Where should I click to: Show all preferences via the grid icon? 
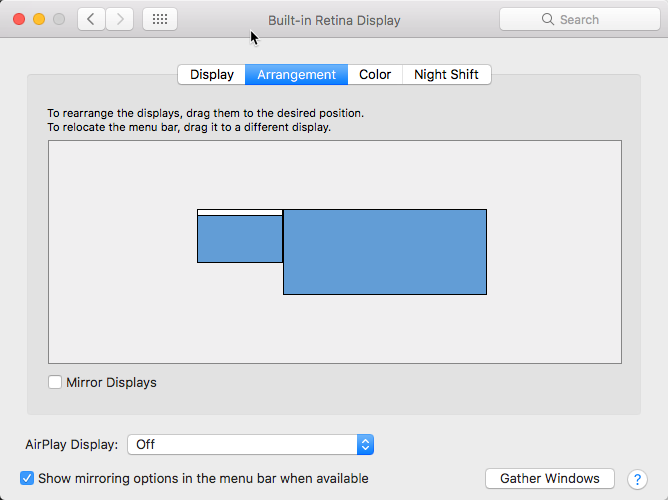point(160,19)
